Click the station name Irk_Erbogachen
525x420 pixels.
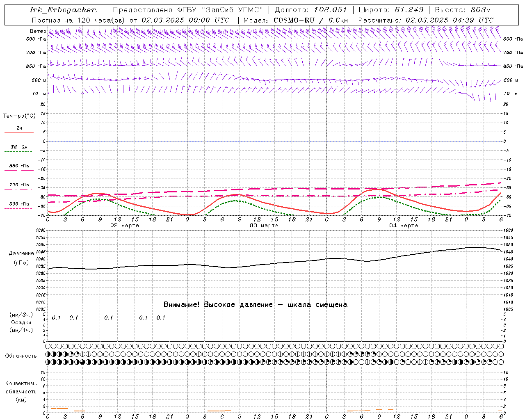pyautogui.click(x=64, y=10)
